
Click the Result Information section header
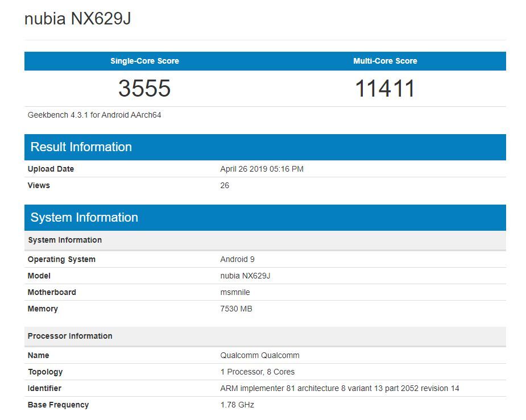pos(80,147)
